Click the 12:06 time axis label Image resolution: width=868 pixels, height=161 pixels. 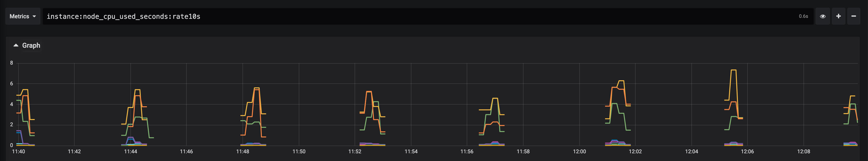point(747,152)
